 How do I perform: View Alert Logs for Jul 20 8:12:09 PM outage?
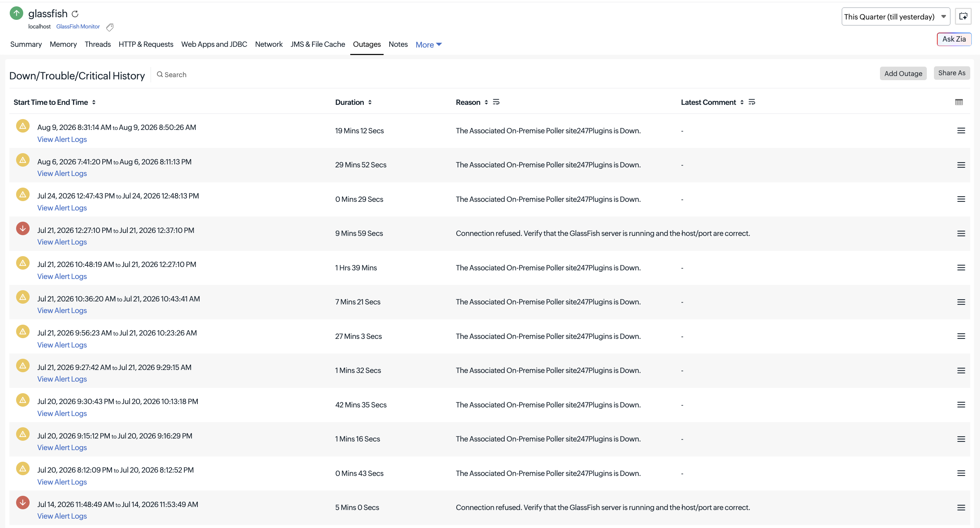click(x=62, y=482)
